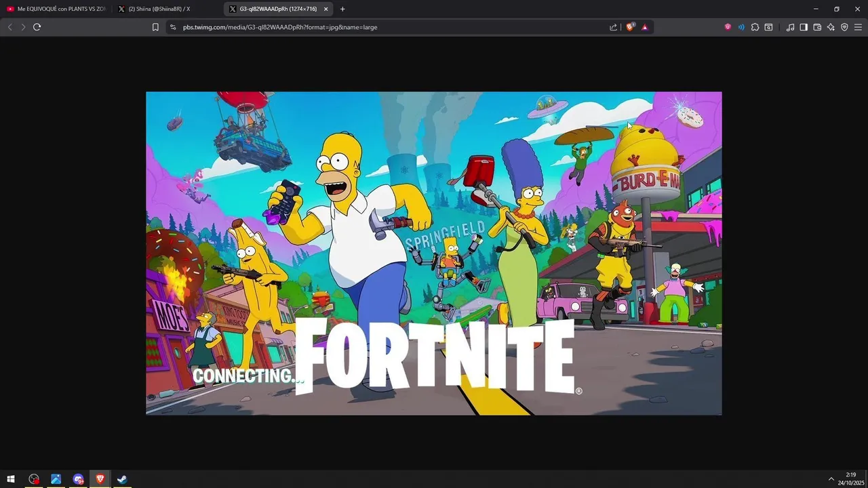868x488 pixels.
Task: Open Discord from the taskbar
Action: tap(78, 479)
